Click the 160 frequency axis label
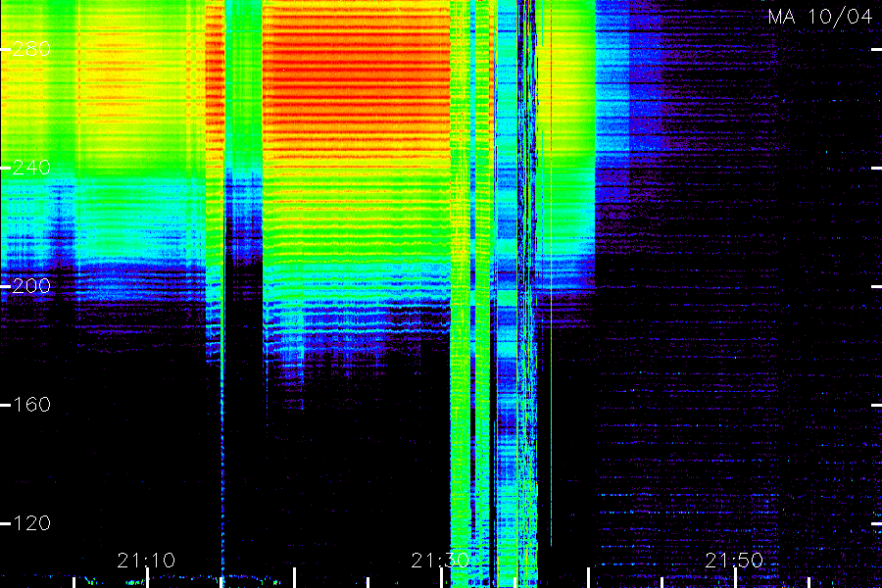Viewport: 882px width, 588px height. 31,405
